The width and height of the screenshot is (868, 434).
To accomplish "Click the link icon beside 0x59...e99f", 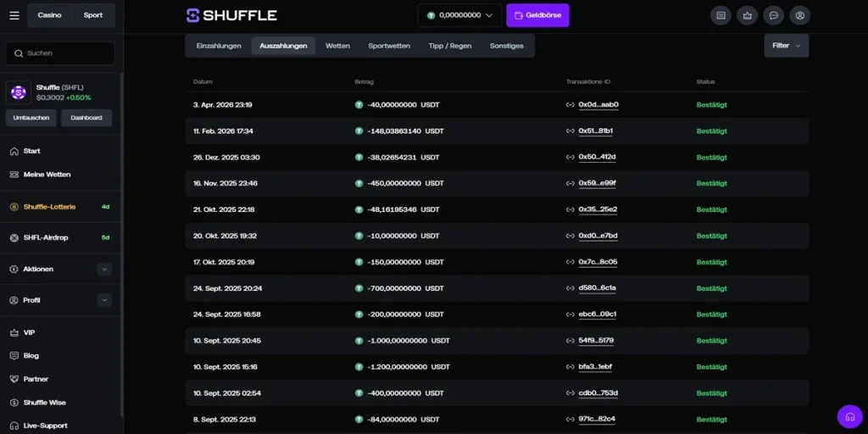I will click(570, 183).
